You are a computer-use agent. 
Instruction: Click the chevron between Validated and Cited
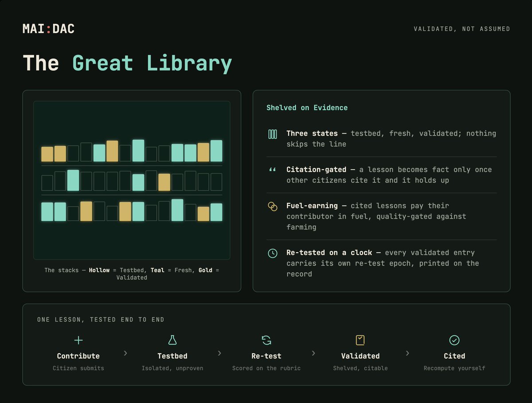tap(407, 353)
